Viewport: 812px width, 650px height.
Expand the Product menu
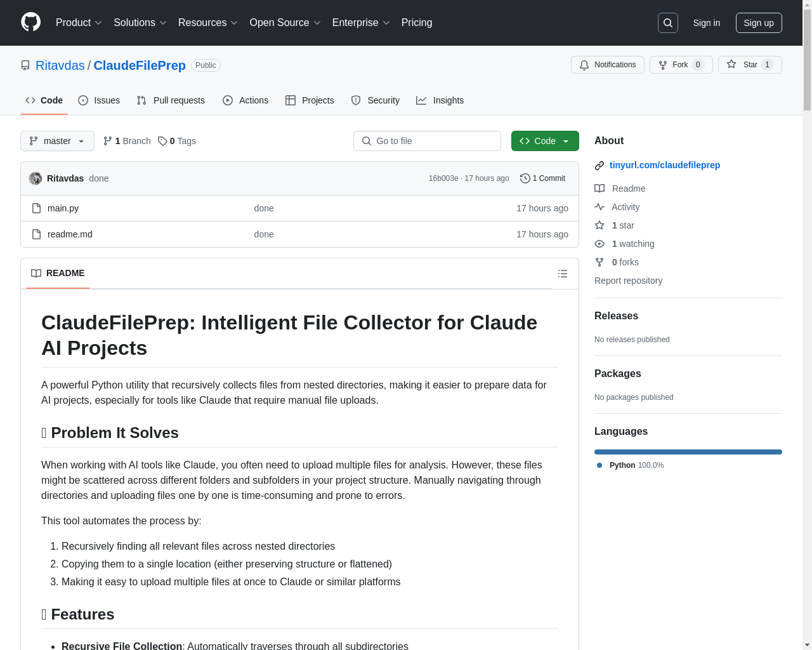point(79,23)
